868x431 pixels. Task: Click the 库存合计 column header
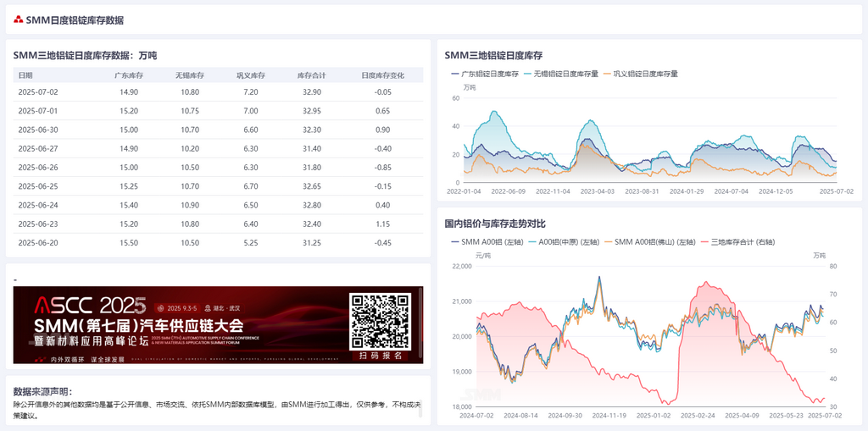tap(312, 75)
